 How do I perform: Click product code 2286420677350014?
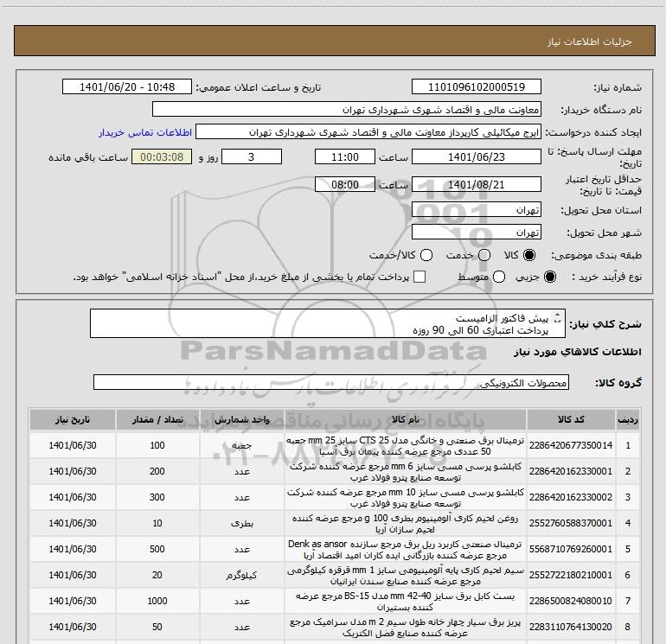(571, 445)
